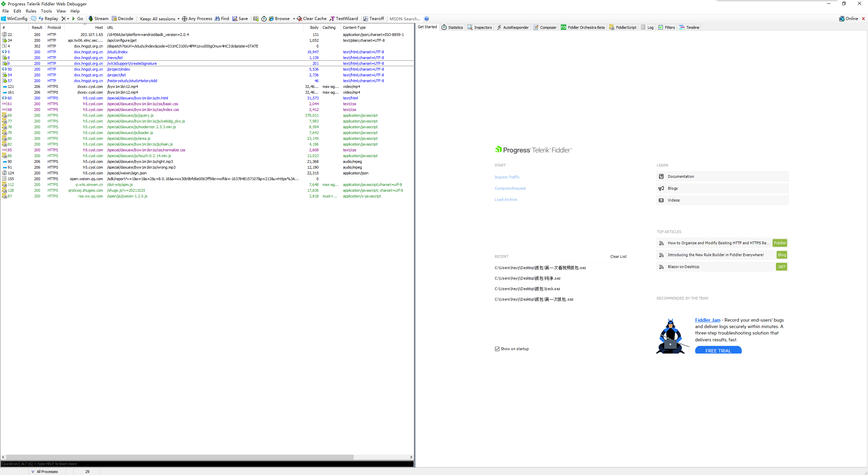Image resolution: width=868 pixels, height=475 pixels.
Task: Open recent file back.saz
Action: pos(527,289)
